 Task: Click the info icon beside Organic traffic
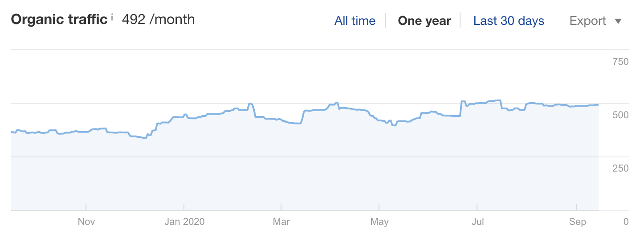point(112,18)
